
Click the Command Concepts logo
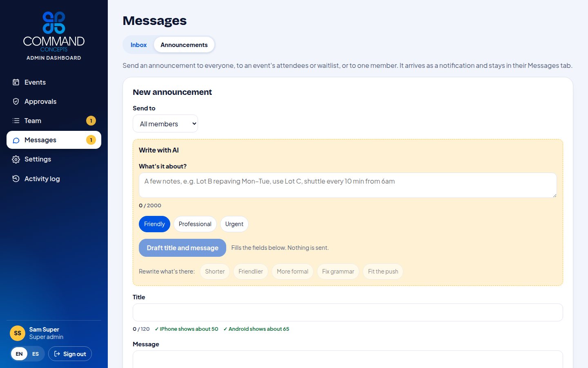point(54,32)
